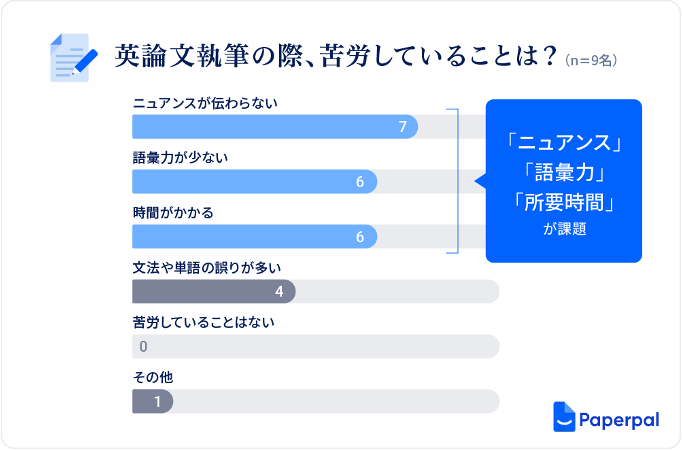
Task: Select the 語彙力が少ない label
Action: tap(181, 158)
